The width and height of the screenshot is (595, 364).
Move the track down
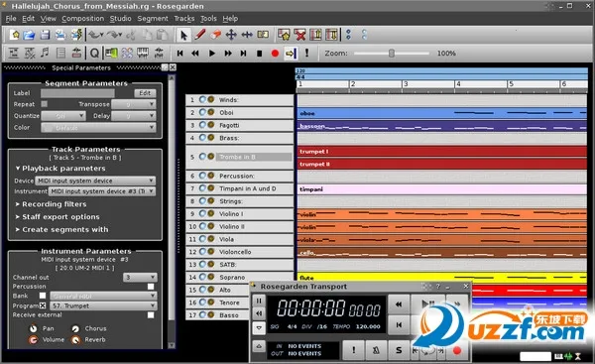pyautogui.click(x=331, y=35)
